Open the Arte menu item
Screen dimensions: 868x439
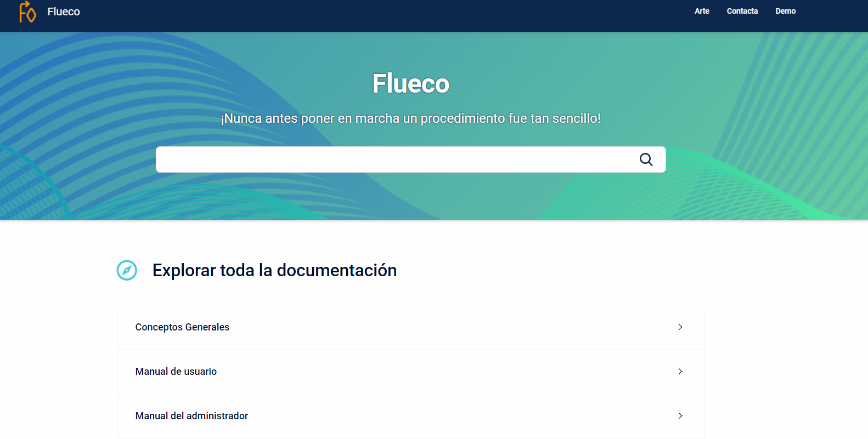[701, 11]
